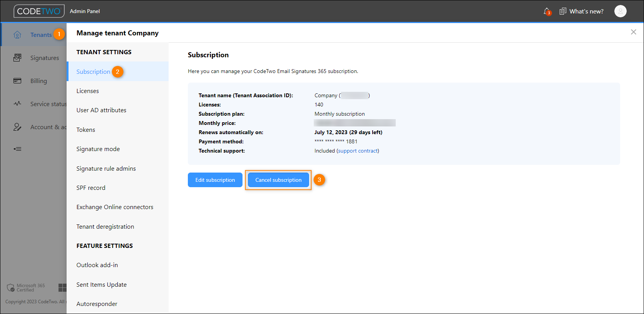
Task: Click the "Manage tenant Company" title
Action: [x=117, y=33]
